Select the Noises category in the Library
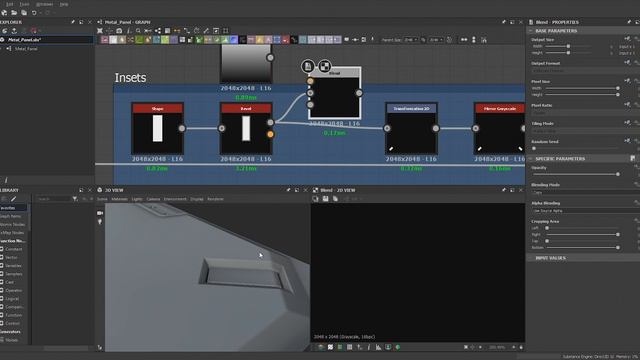The width and height of the screenshot is (640, 360). tap(11, 340)
